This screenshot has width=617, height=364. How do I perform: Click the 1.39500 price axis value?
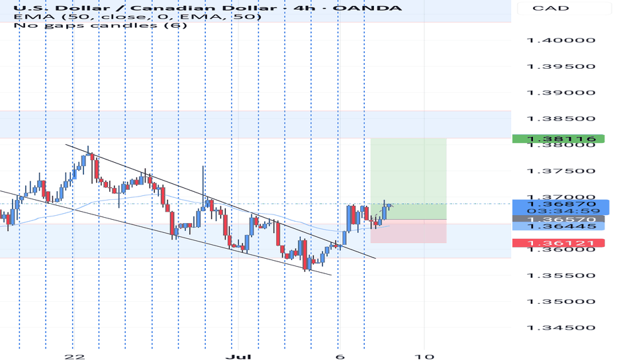(x=561, y=66)
